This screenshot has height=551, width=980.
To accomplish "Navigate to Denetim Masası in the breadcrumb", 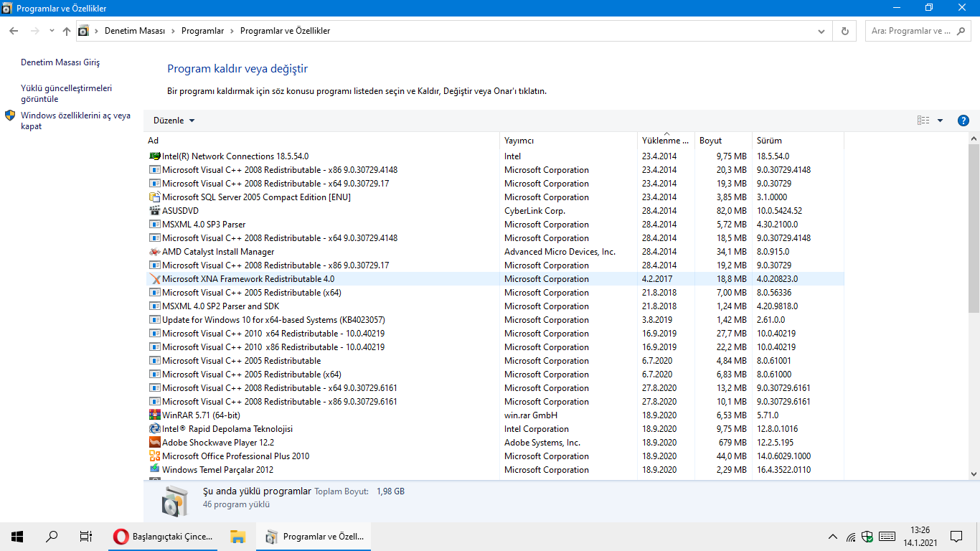I will click(x=135, y=31).
